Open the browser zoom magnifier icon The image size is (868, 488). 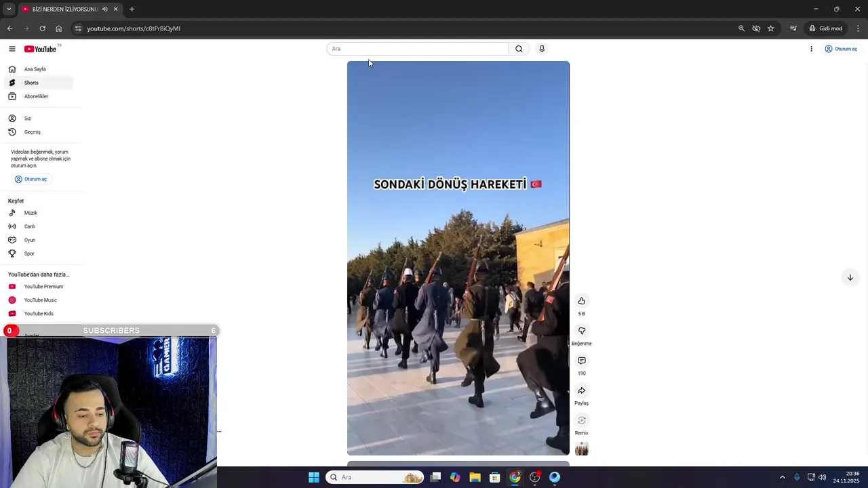(741, 28)
